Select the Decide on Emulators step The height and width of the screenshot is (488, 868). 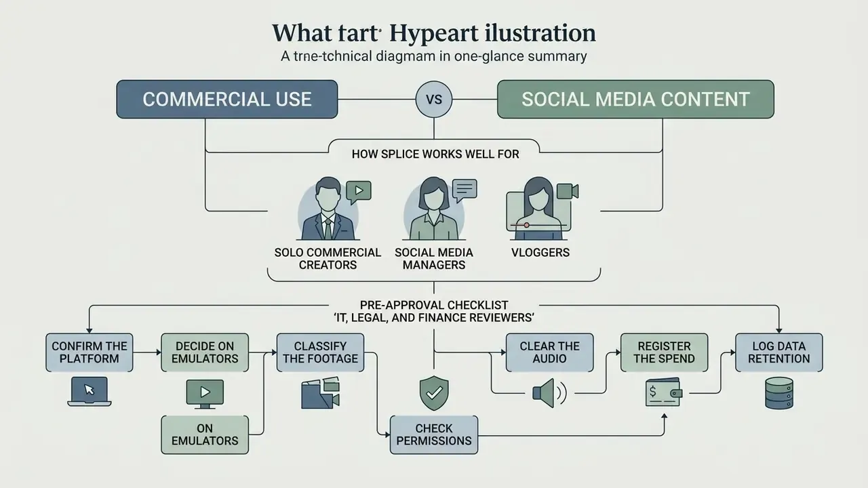coord(204,352)
